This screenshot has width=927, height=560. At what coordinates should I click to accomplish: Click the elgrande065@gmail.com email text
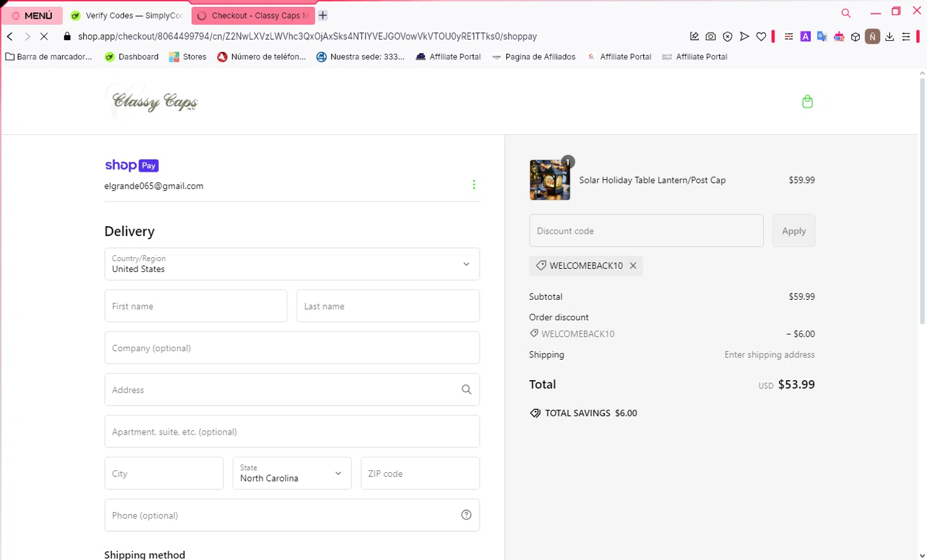tap(154, 186)
